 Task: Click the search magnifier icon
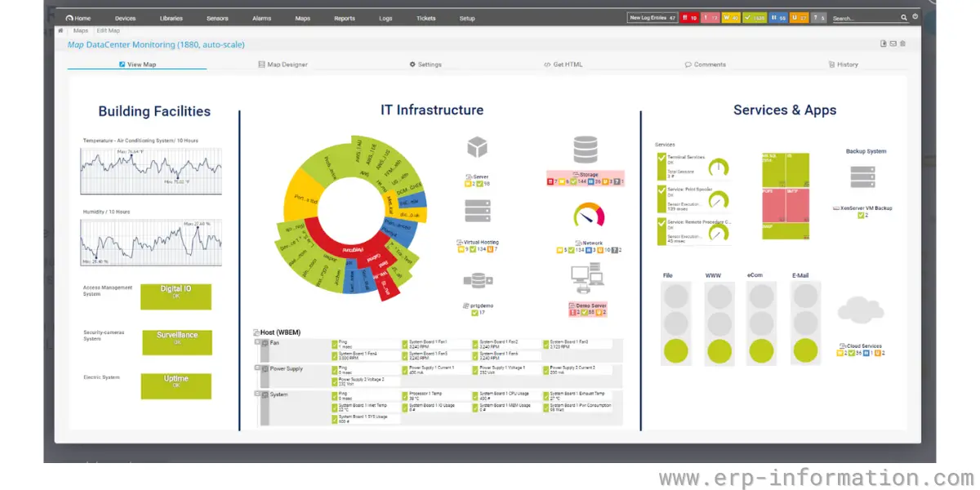(x=903, y=17)
